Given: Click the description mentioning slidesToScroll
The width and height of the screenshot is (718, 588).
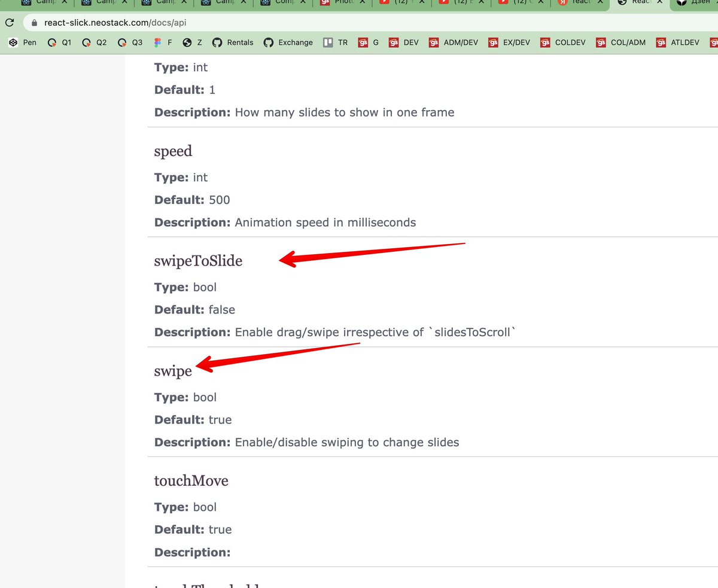Looking at the screenshot, I should pyautogui.click(x=375, y=332).
